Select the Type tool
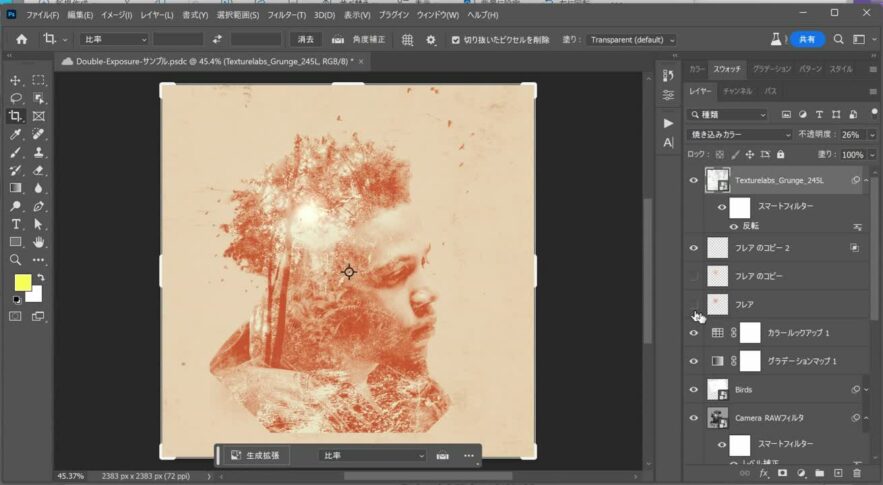 point(15,224)
